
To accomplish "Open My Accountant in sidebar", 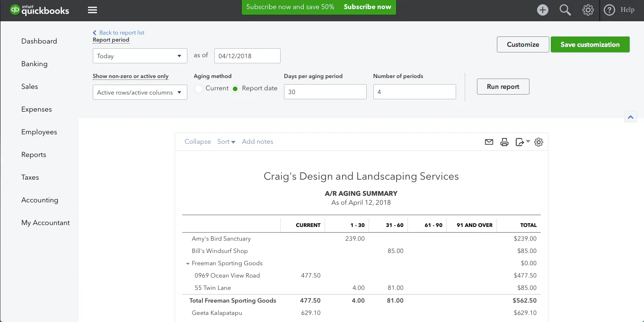I will pyautogui.click(x=45, y=223).
